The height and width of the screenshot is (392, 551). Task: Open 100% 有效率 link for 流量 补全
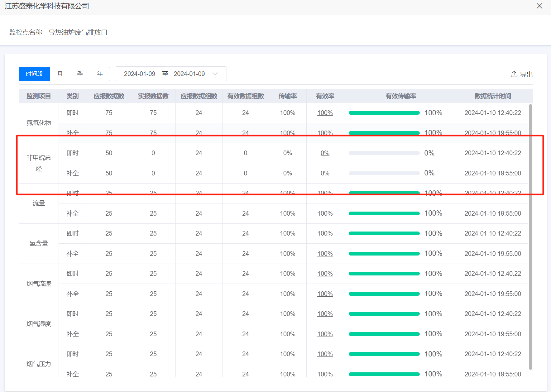point(325,213)
